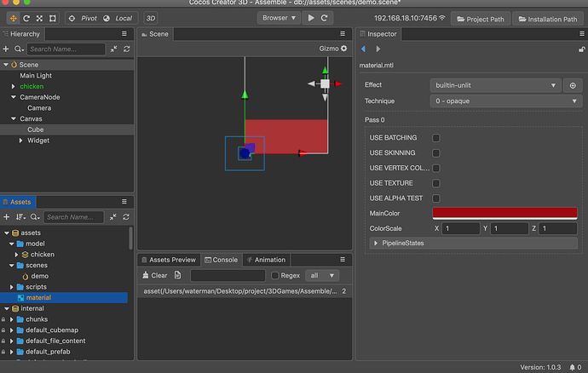Refresh the Hierarchy panel
Screen dimensions: 588x373
click(x=127, y=49)
